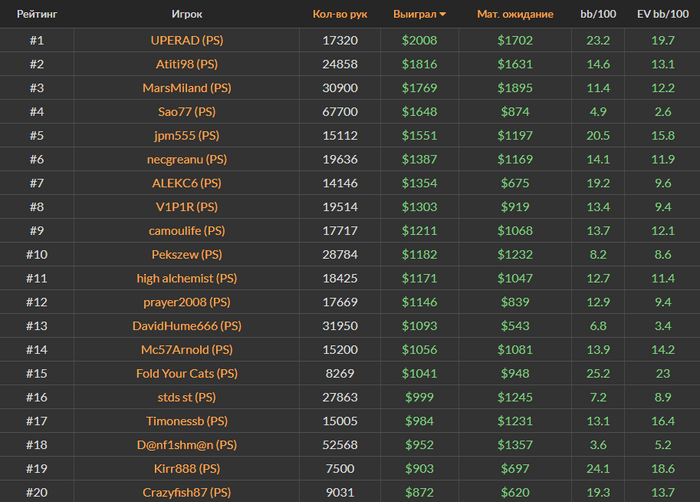Open Kirr888 (PS) player link

tap(186, 468)
